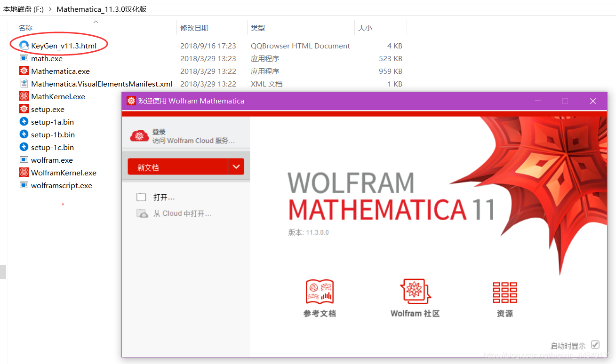The height and width of the screenshot is (364, 616).
Task: Open the Wolfram 社区 community icon
Action: (x=415, y=291)
